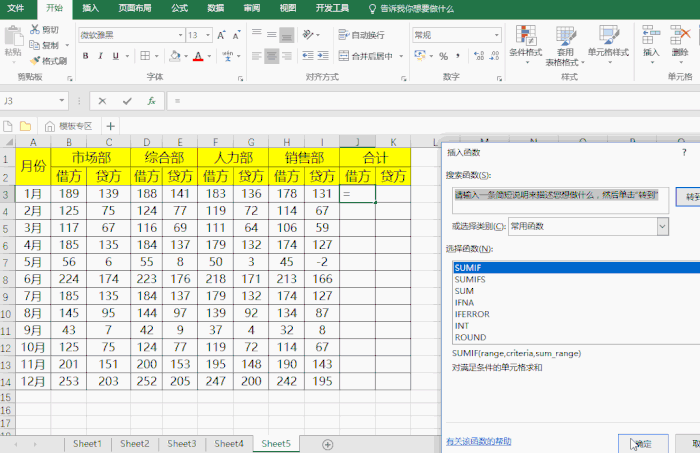Expand the borders dropdown arrow
The height and width of the screenshot is (453, 700).
tap(157, 56)
